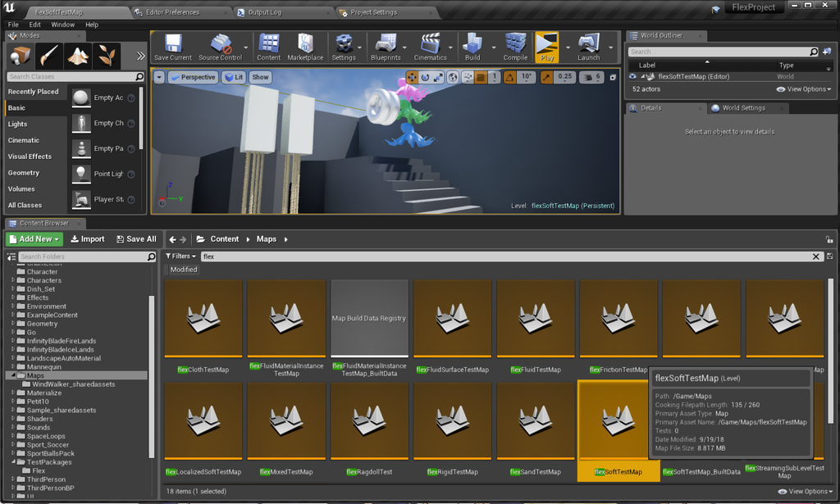Open the Lit view mode menu
Image resolution: width=840 pixels, height=504 pixels.
(x=234, y=77)
